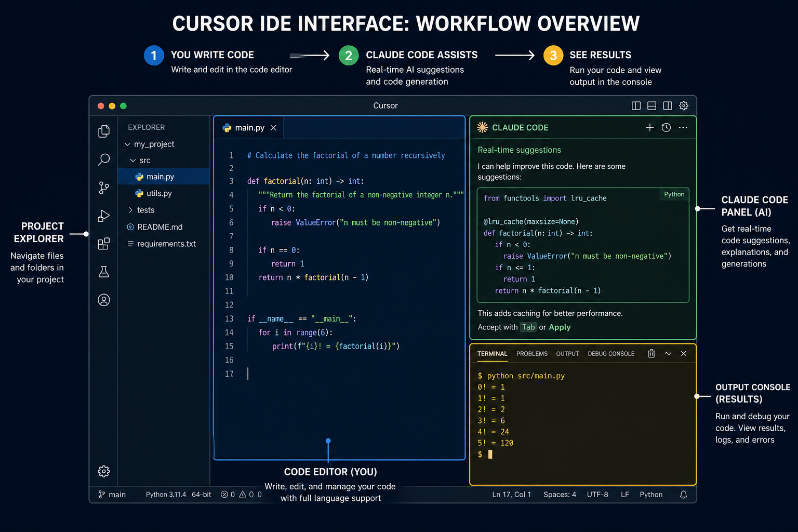
Task: Click the Cursor window title text
Action: pos(385,105)
